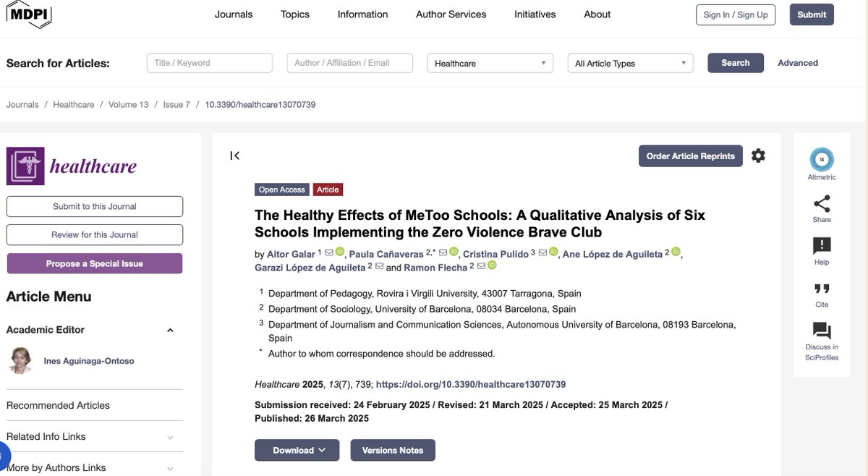Click the Open Access label
The image size is (868, 476).
(282, 190)
